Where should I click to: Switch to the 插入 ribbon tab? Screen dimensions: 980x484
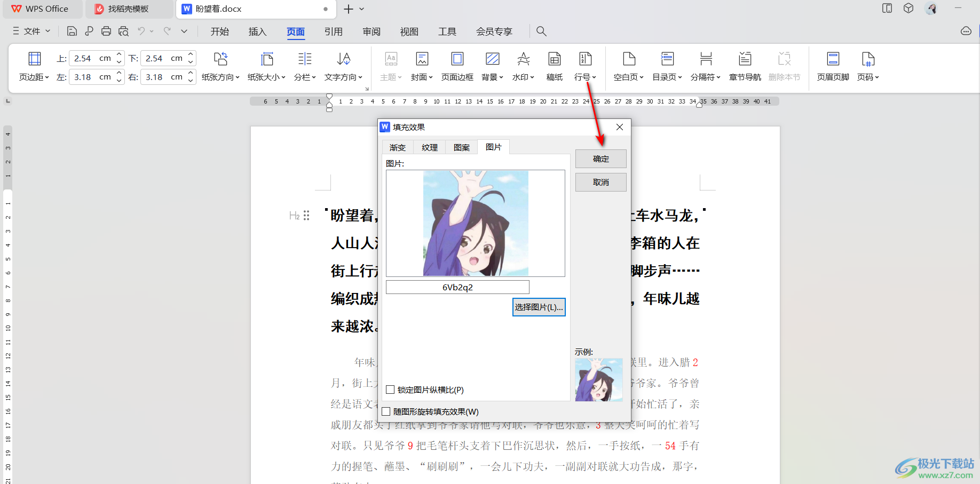coord(257,31)
